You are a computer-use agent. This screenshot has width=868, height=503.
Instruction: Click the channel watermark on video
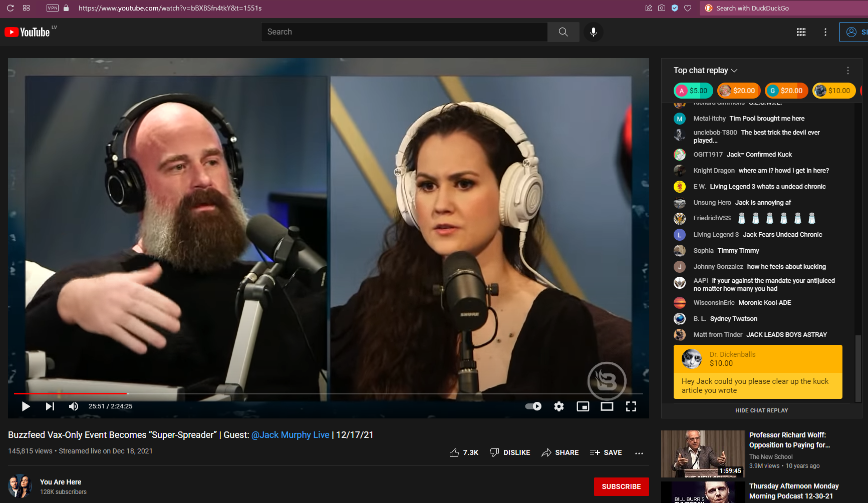coord(607,381)
